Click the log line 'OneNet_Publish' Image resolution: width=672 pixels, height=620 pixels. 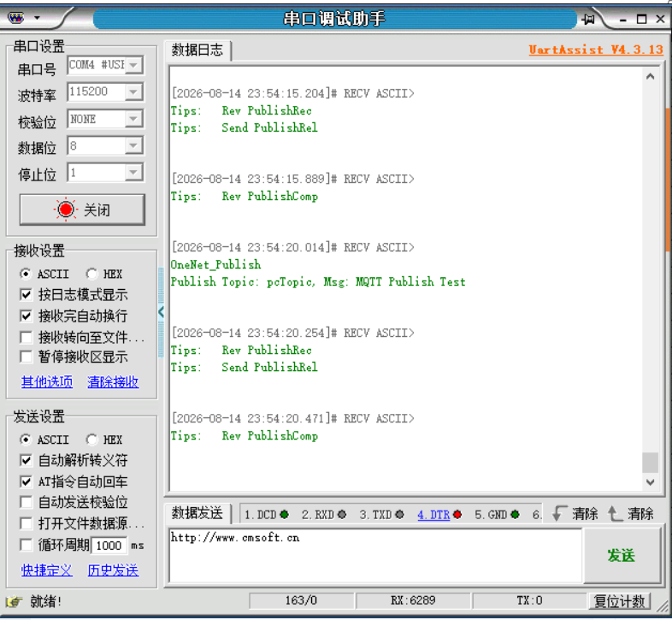(x=216, y=264)
